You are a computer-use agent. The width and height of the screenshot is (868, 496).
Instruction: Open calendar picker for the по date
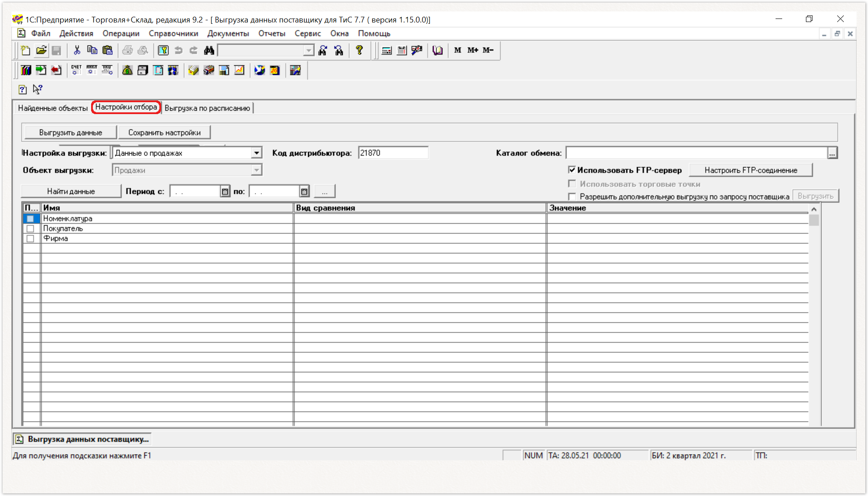[304, 191]
